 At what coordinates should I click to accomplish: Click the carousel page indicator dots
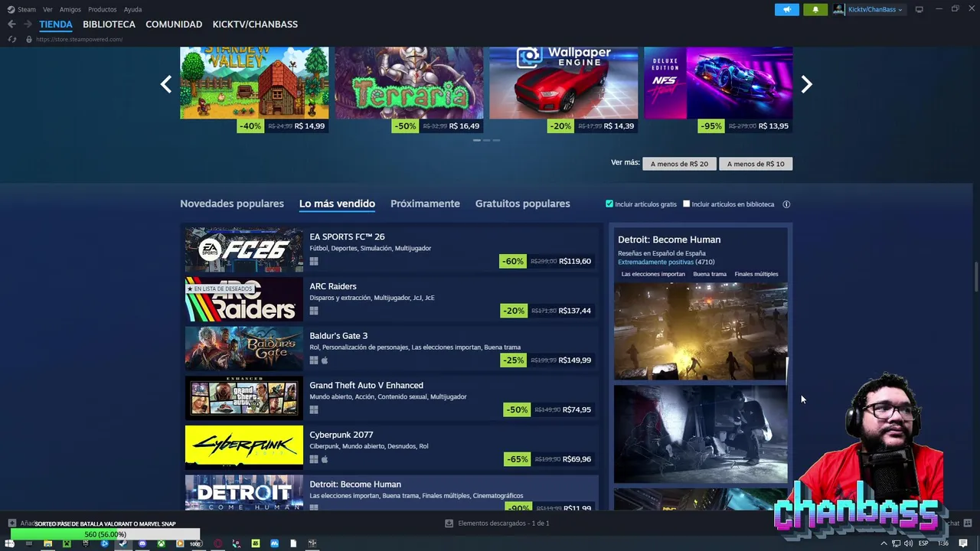click(x=486, y=141)
